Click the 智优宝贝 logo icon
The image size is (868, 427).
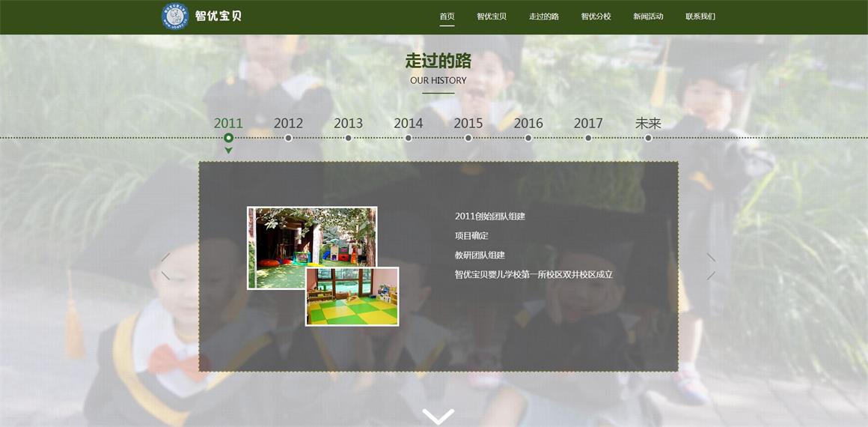click(x=175, y=16)
